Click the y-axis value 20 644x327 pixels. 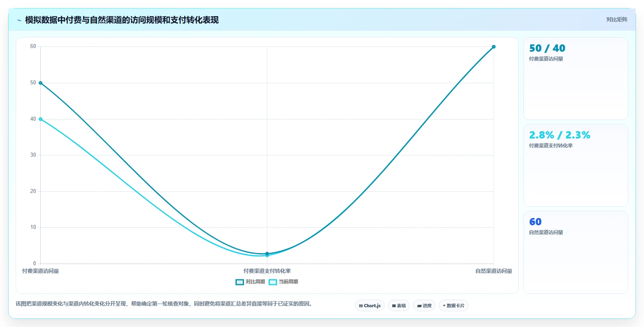pos(33,191)
